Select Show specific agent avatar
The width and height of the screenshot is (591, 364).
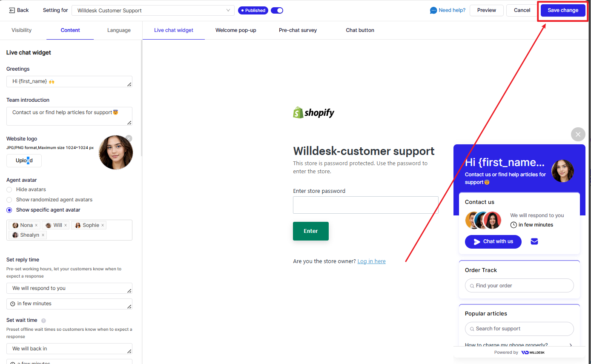(9, 210)
